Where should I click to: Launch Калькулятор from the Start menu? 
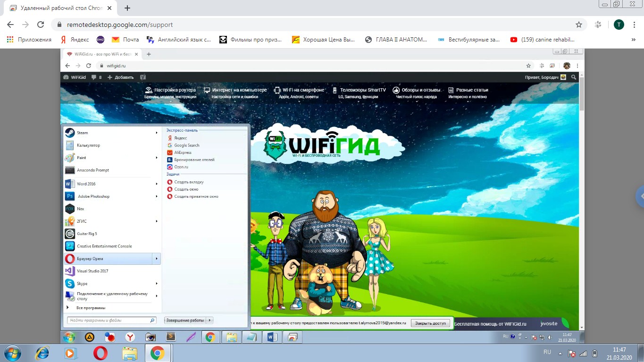112,145
